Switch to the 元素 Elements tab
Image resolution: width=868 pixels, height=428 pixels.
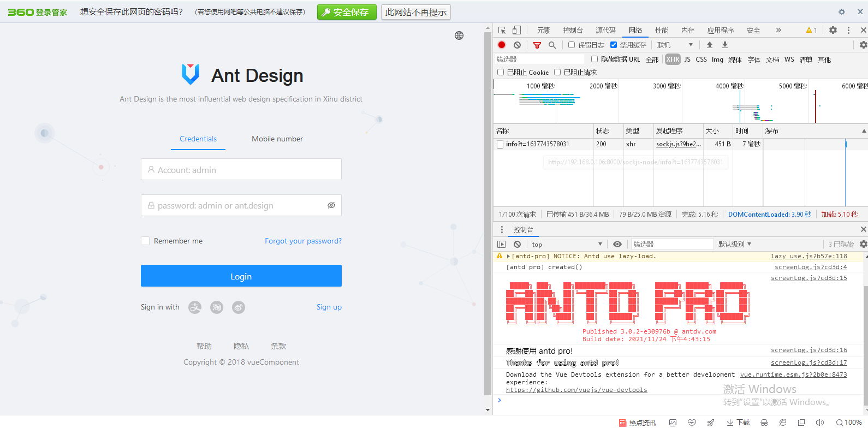pos(543,31)
